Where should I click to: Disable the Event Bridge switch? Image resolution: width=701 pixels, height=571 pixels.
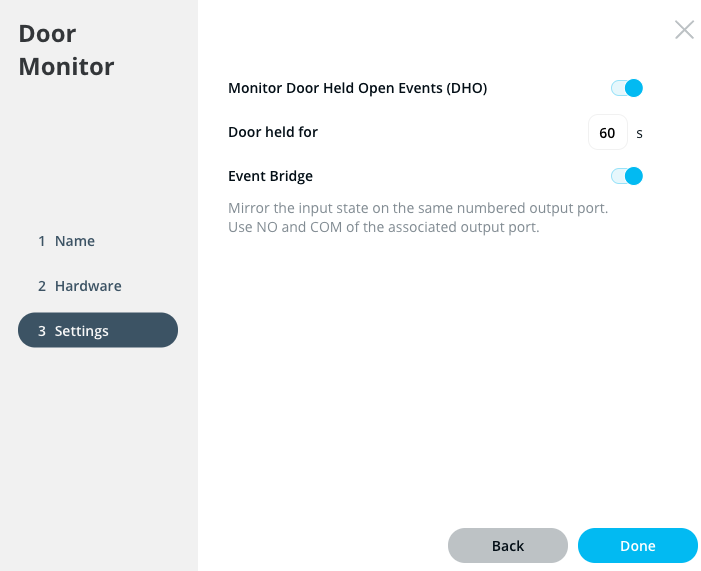(x=627, y=176)
